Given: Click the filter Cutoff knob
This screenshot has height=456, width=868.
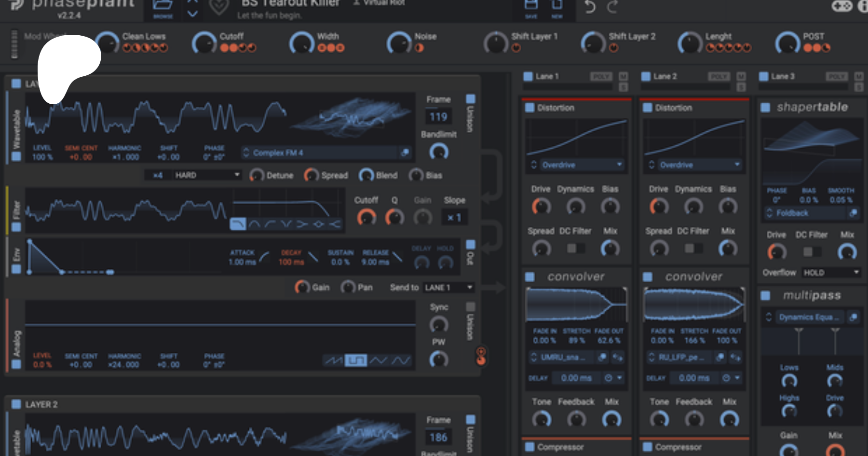Looking at the screenshot, I should point(366,218).
